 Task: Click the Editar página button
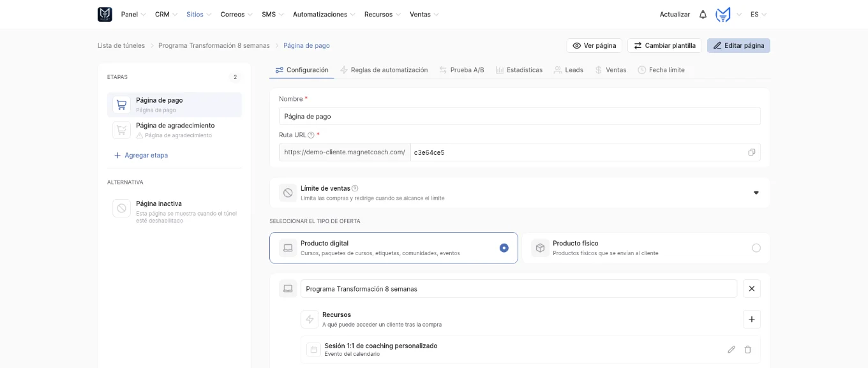(x=738, y=46)
